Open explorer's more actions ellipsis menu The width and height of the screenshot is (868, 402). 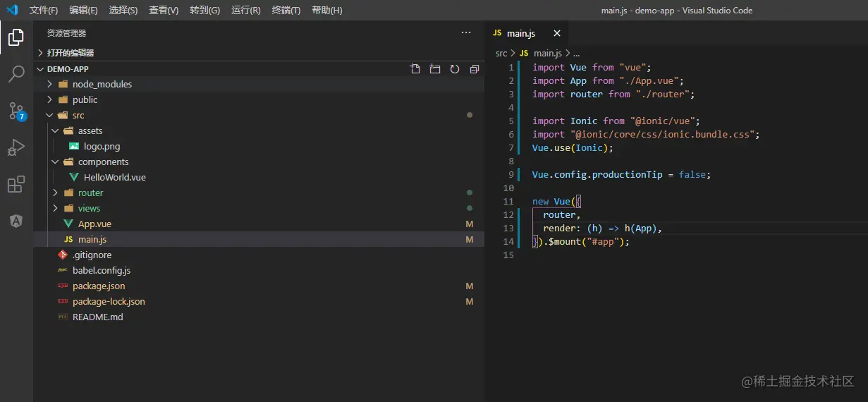(465, 32)
